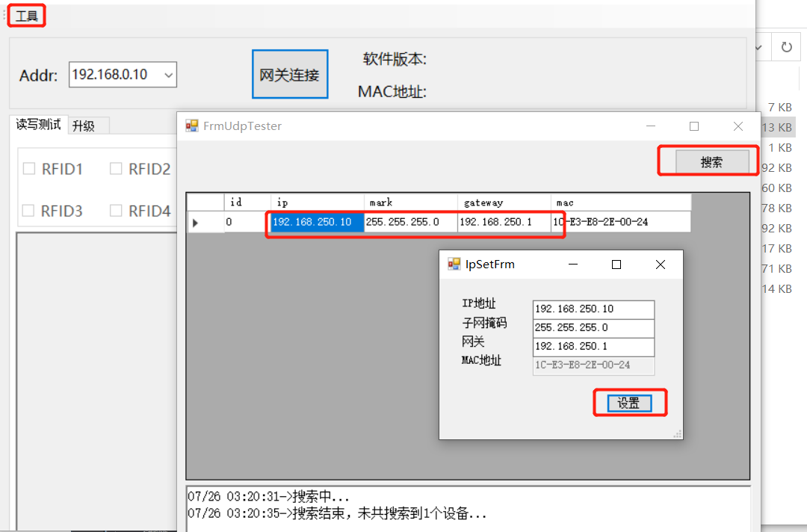This screenshot has height=532, width=807.
Task: Enable the RFID3 checkbox
Action: [30, 211]
